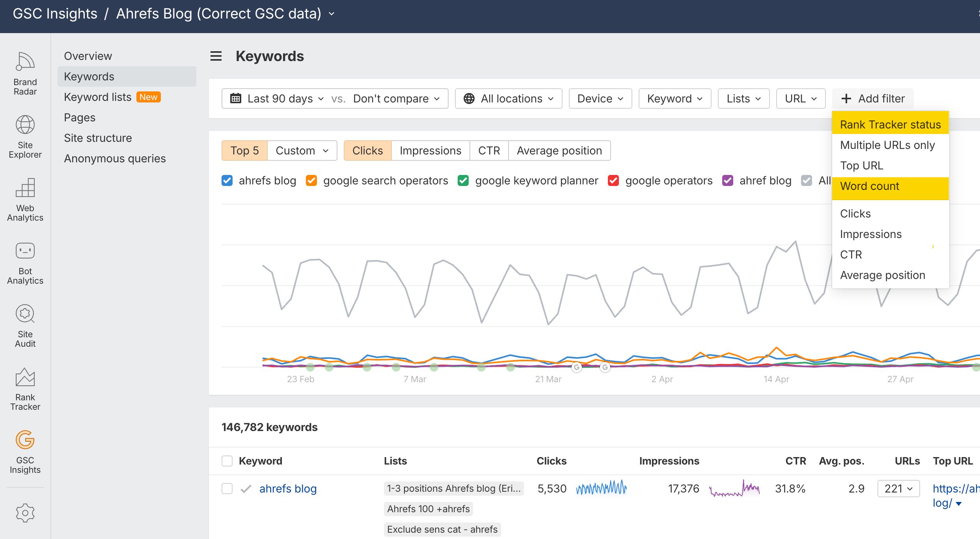Open the Custom keywords dropdown
The height and width of the screenshot is (539, 980).
(302, 151)
